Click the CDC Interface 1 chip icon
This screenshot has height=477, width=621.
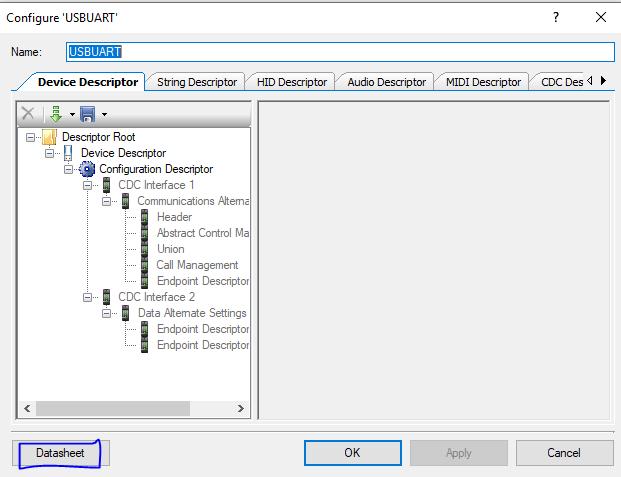coord(107,185)
